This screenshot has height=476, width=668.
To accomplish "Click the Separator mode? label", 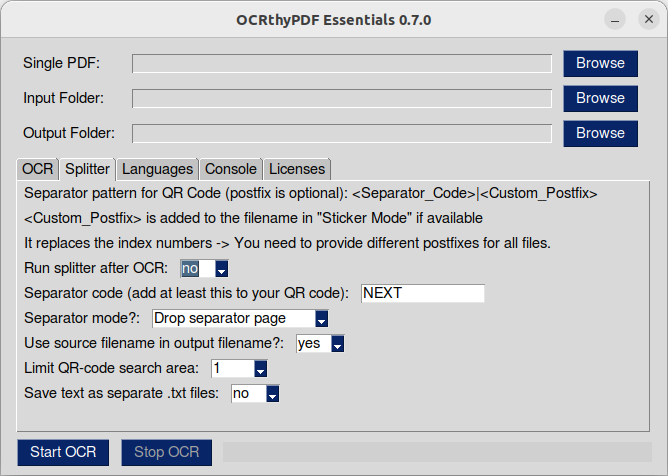I will pos(82,318).
